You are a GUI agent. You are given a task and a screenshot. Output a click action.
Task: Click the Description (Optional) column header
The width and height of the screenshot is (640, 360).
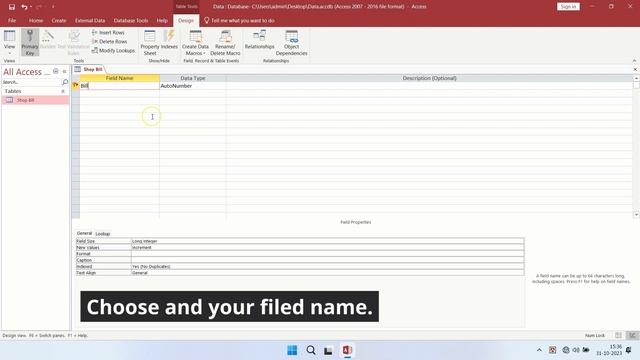429,78
